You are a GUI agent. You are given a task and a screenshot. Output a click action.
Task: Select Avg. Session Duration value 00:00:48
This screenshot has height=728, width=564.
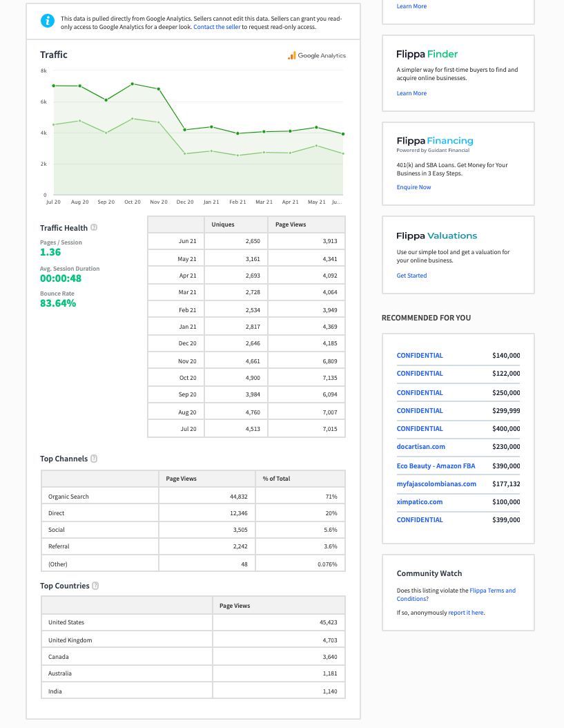(60, 278)
